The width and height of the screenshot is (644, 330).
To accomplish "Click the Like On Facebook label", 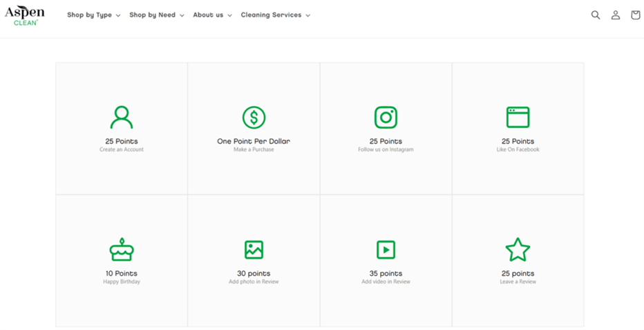I will pos(518,149).
